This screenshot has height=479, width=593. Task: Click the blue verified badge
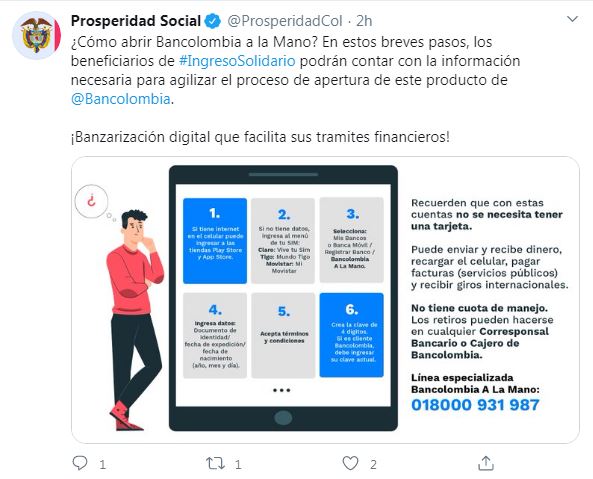click(x=213, y=21)
